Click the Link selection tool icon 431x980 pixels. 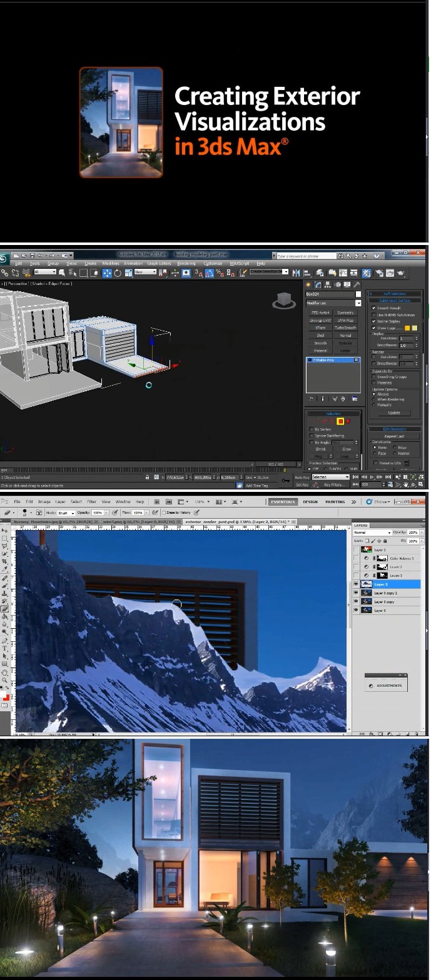[5, 272]
